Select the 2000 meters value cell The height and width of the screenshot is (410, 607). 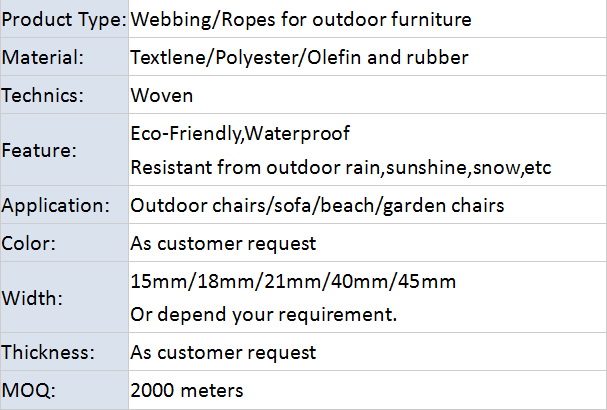click(187, 389)
